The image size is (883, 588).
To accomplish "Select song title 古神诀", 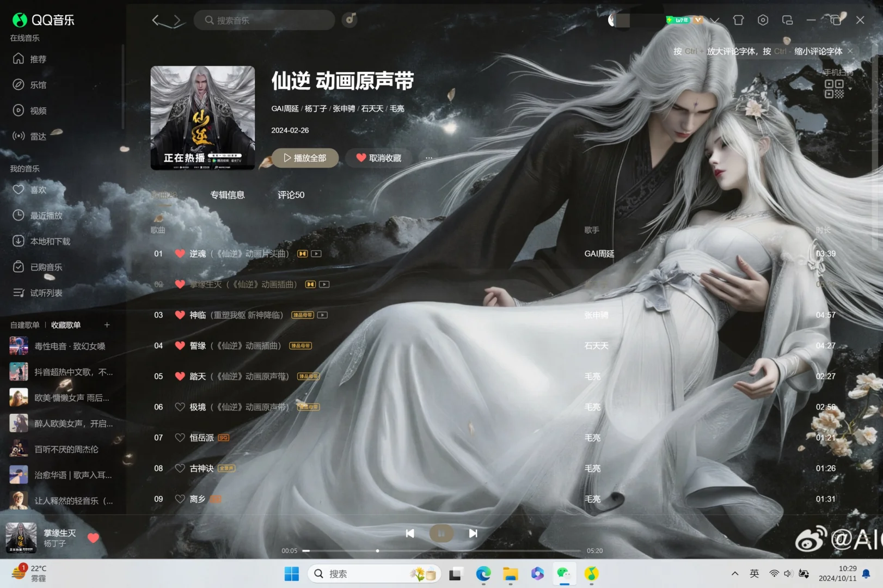I will point(201,468).
